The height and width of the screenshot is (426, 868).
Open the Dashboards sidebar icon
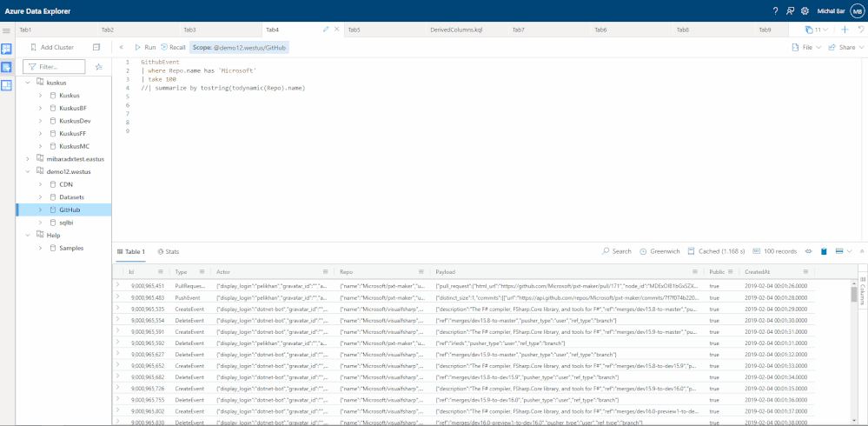[7, 85]
